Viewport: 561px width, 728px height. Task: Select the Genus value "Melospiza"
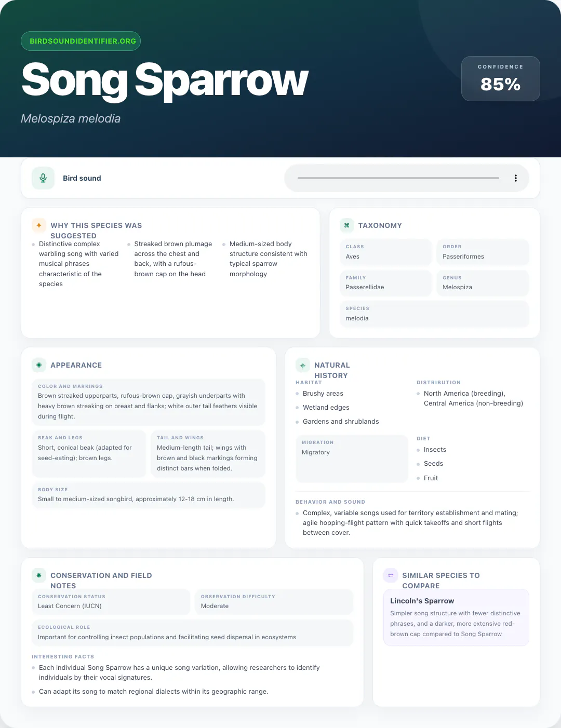point(458,287)
